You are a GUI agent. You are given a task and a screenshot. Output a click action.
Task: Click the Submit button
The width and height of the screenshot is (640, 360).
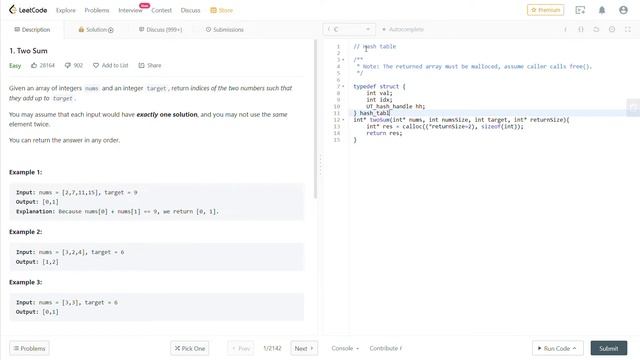click(609, 348)
